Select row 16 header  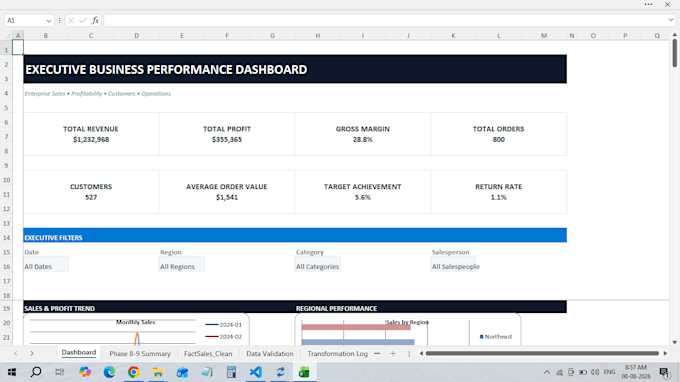tap(7, 266)
